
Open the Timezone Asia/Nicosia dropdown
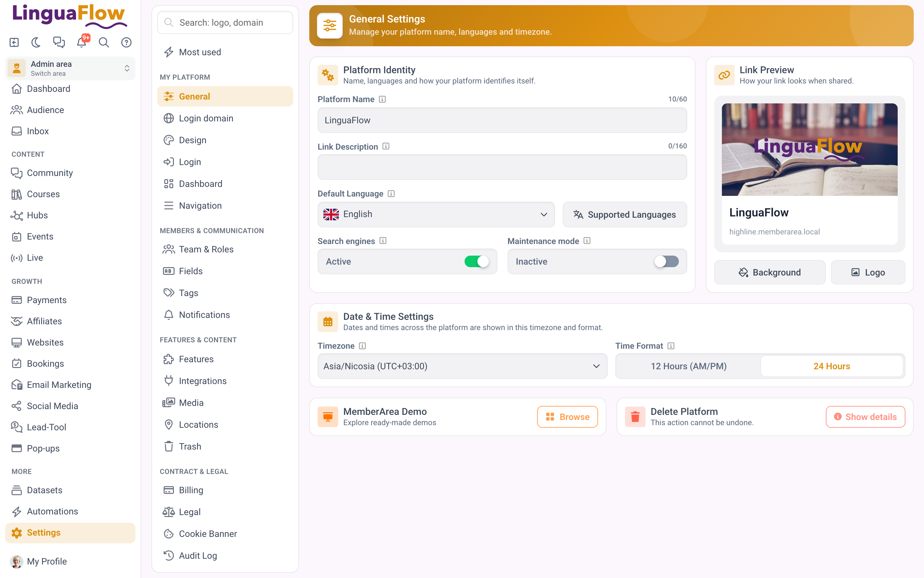point(462,366)
